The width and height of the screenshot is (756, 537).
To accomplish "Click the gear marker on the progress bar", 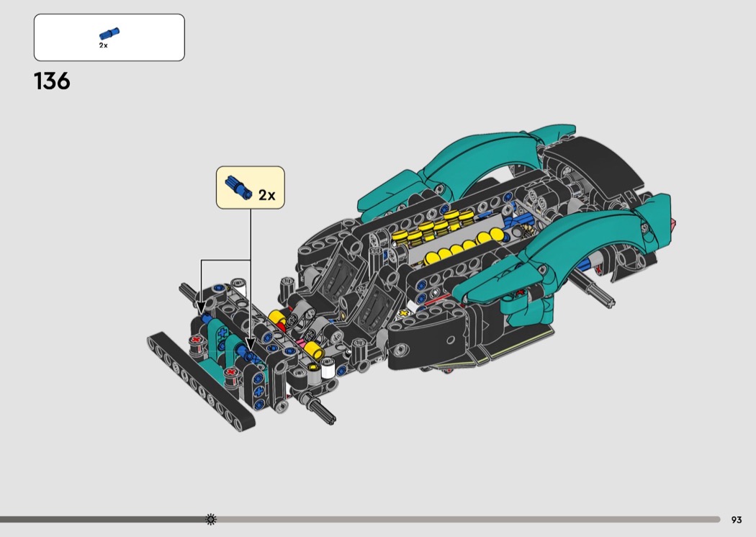I will click(x=211, y=519).
